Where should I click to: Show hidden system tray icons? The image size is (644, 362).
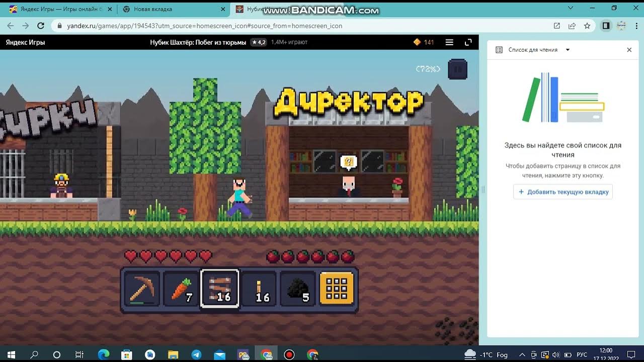pos(522,354)
